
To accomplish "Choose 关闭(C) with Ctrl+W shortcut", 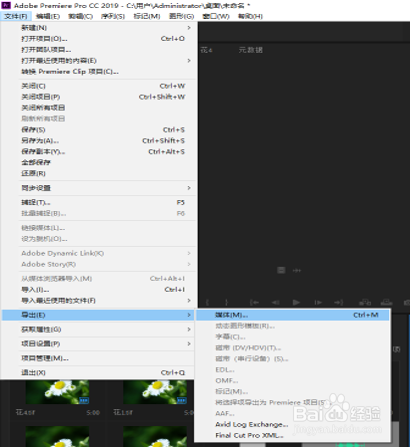I will tap(98, 86).
